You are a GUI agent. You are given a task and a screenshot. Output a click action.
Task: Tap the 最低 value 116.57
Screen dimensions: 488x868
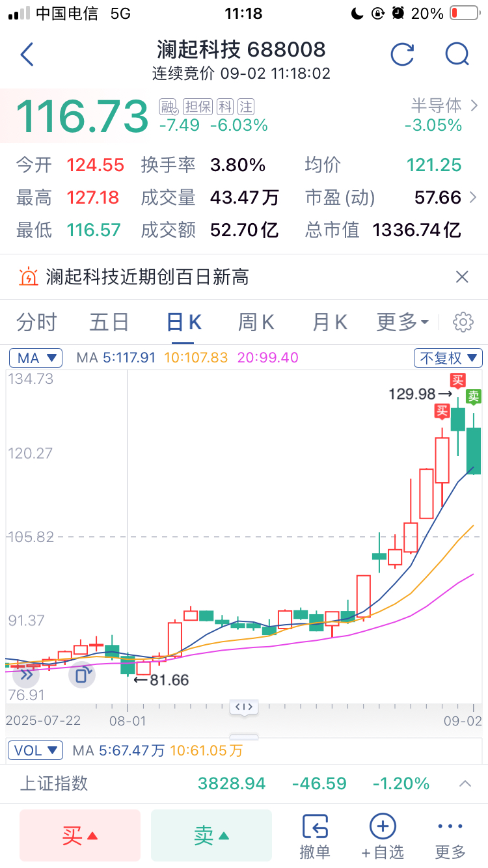point(94,230)
